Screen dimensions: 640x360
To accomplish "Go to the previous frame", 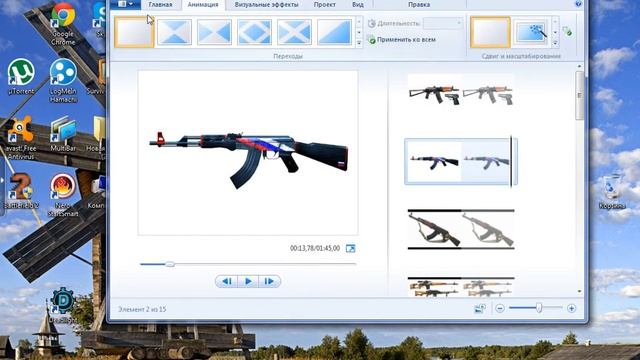I will point(227,281).
